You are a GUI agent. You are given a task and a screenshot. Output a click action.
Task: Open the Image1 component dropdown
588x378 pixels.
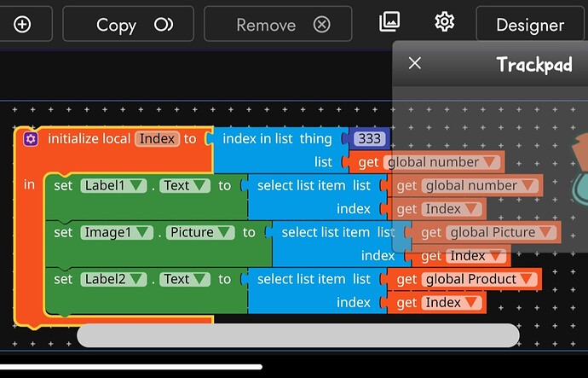(x=117, y=232)
